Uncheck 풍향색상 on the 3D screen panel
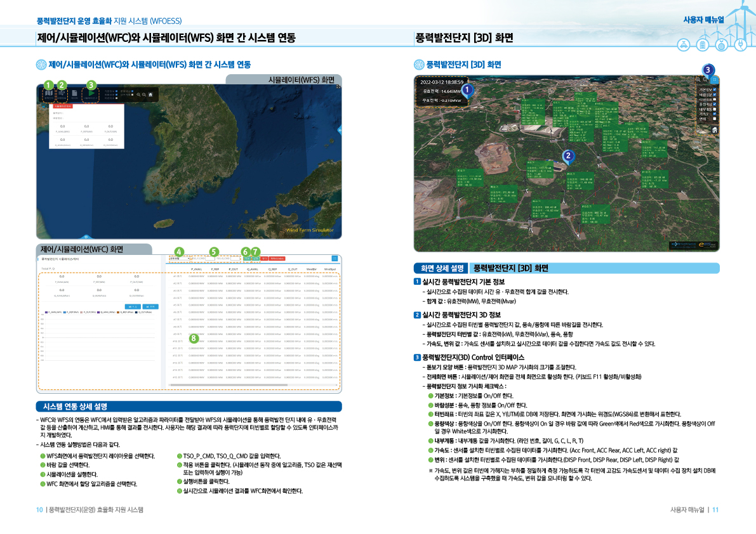The width and height of the screenshot is (756, 534). click(x=715, y=104)
